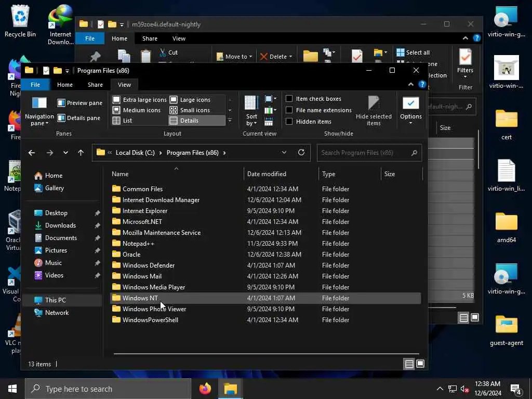Sort by Date modified column

(x=267, y=174)
